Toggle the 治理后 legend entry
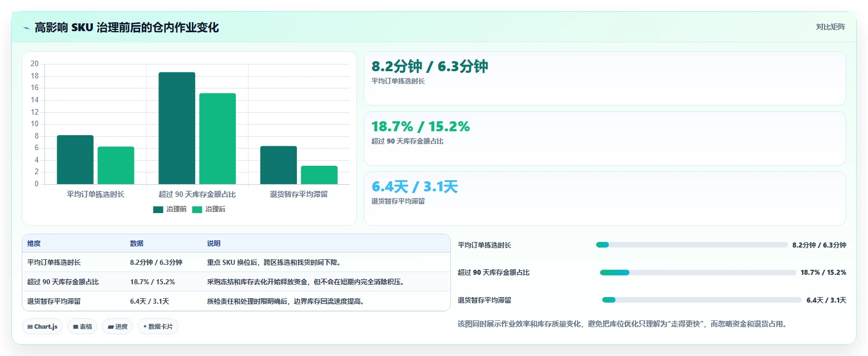Viewport: 868px width, 356px height. (x=209, y=209)
